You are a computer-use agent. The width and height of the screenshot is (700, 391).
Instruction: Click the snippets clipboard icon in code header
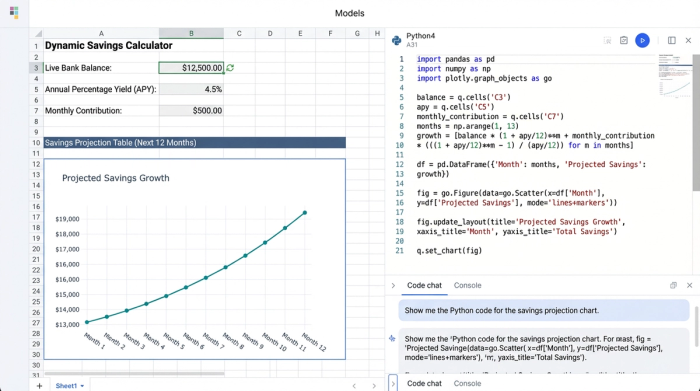coord(624,41)
